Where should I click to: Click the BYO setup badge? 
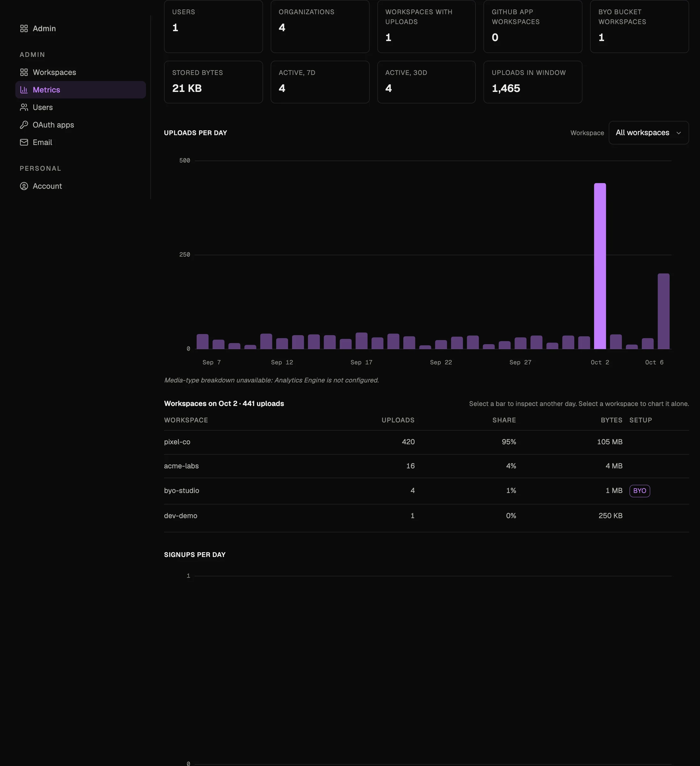click(x=640, y=491)
